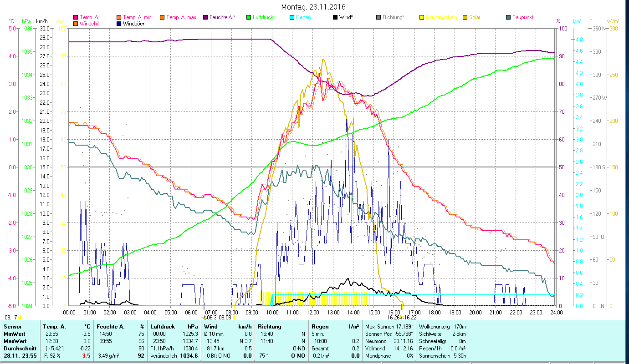Click the 'Sichtweite 2-5km' entry
Image resolution: width=629 pixels, height=364 pixels.
coord(442,334)
